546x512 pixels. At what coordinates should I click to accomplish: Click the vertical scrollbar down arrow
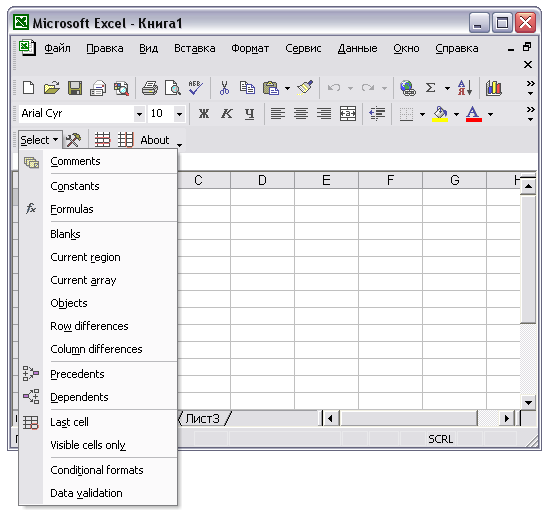point(528,403)
